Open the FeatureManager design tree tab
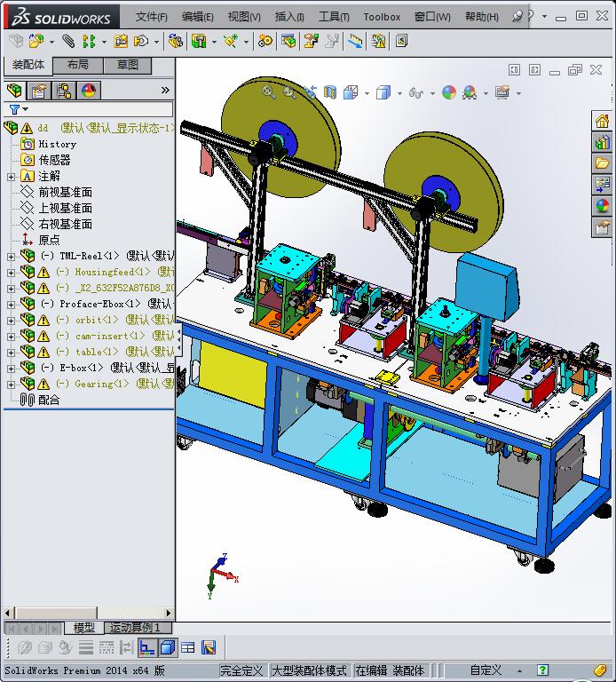The image size is (616, 682). [x=14, y=91]
